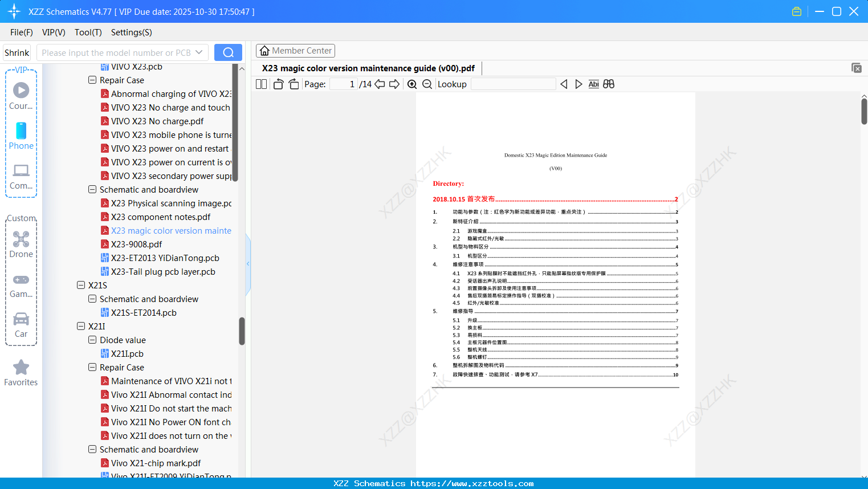Open X23-9008.pdf

click(x=131, y=244)
